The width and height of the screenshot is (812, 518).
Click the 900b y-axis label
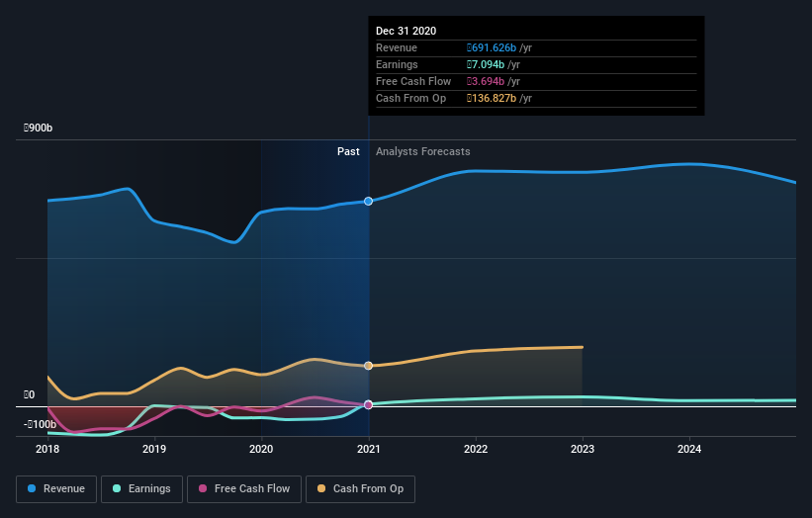coord(38,128)
